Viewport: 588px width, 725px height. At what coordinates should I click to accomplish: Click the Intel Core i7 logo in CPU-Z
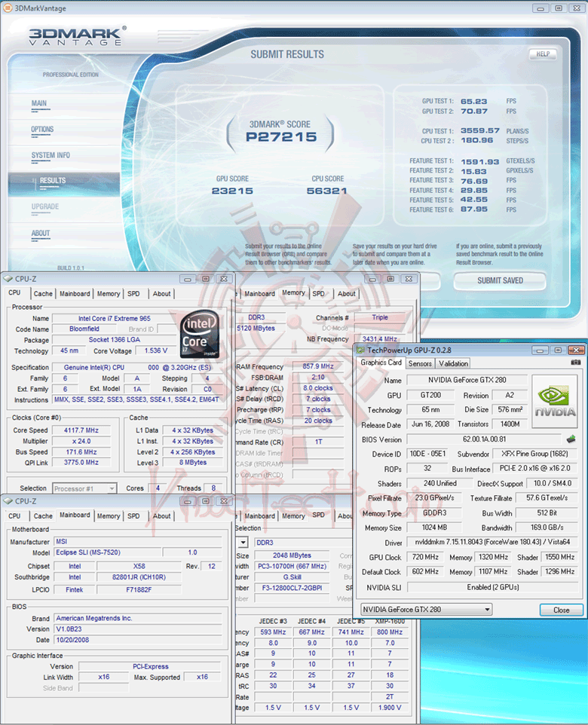(200, 333)
